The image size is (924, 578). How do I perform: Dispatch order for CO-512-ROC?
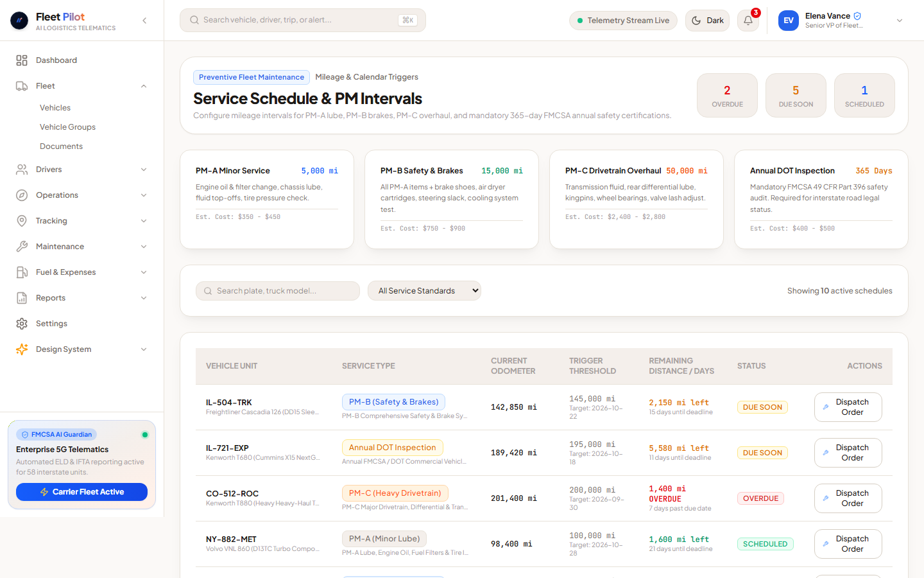tap(848, 498)
